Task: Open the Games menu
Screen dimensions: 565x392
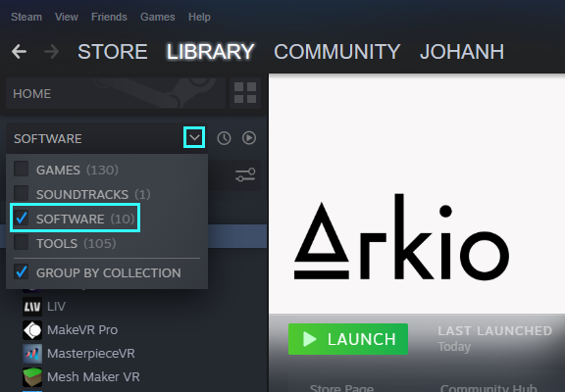Action: pos(158,17)
